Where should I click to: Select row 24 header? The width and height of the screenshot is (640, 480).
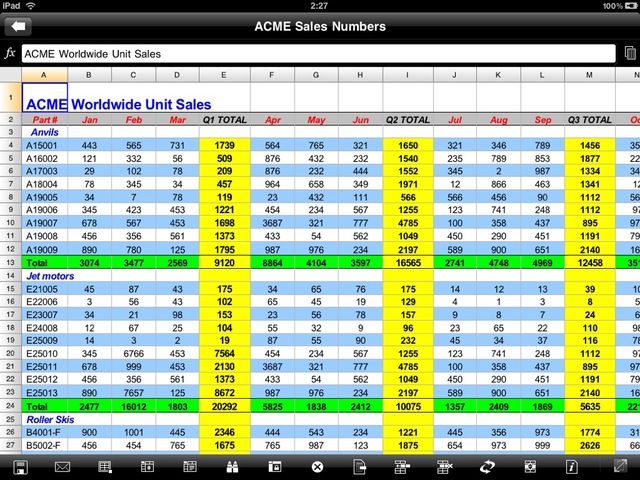(11, 406)
